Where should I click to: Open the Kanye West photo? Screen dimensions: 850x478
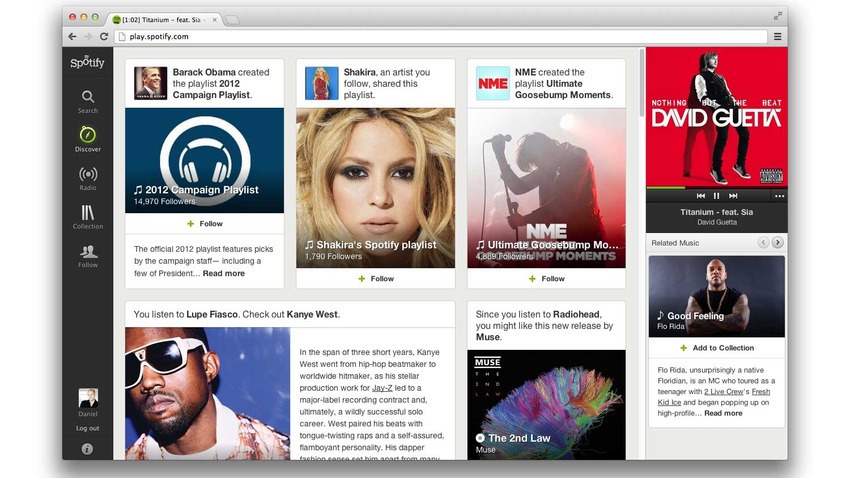tap(208, 393)
